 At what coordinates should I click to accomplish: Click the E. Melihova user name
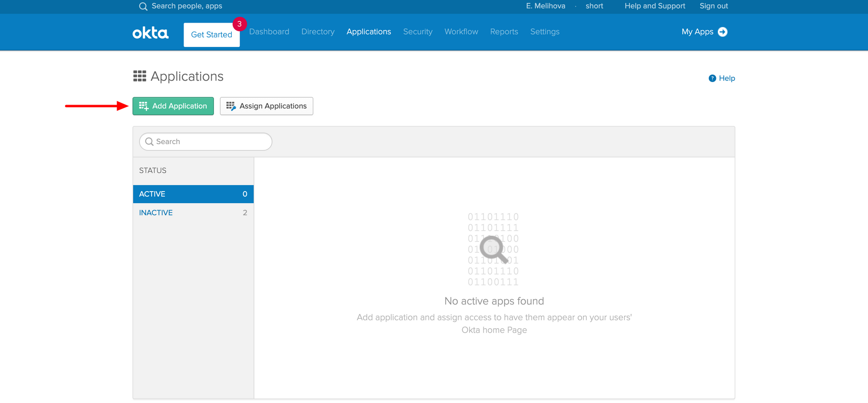pos(546,6)
